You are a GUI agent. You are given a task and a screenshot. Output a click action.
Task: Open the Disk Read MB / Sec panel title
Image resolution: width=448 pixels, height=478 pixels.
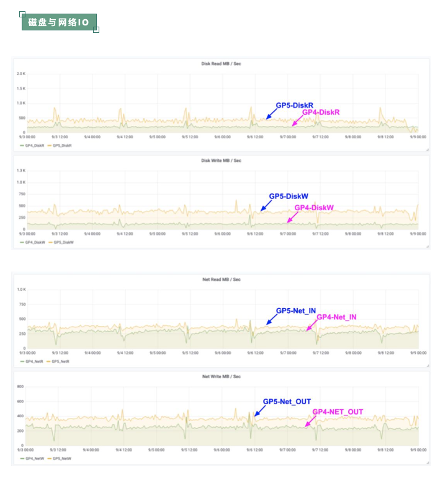tap(221, 64)
